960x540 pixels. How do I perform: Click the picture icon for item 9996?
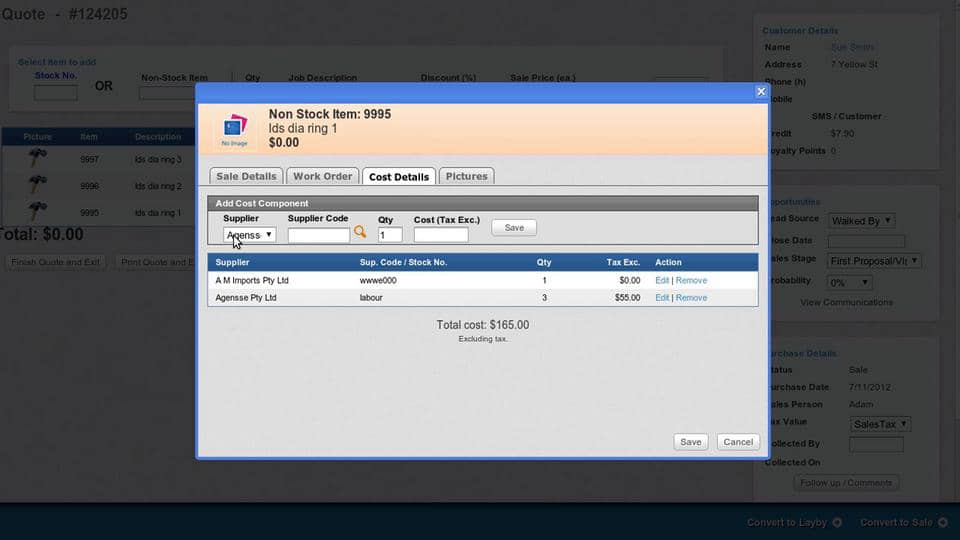pyautogui.click(x=37, y=184)
